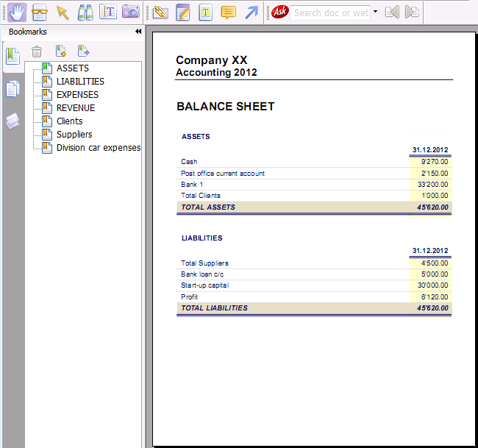The image size is (478, 448).
Task: Click the Bank loan c/c row
Action: pyautogui.click(x=202, y=274)
